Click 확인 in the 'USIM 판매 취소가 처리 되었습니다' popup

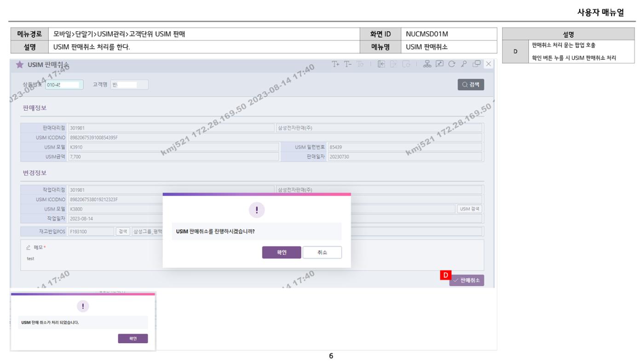[133, 339]
